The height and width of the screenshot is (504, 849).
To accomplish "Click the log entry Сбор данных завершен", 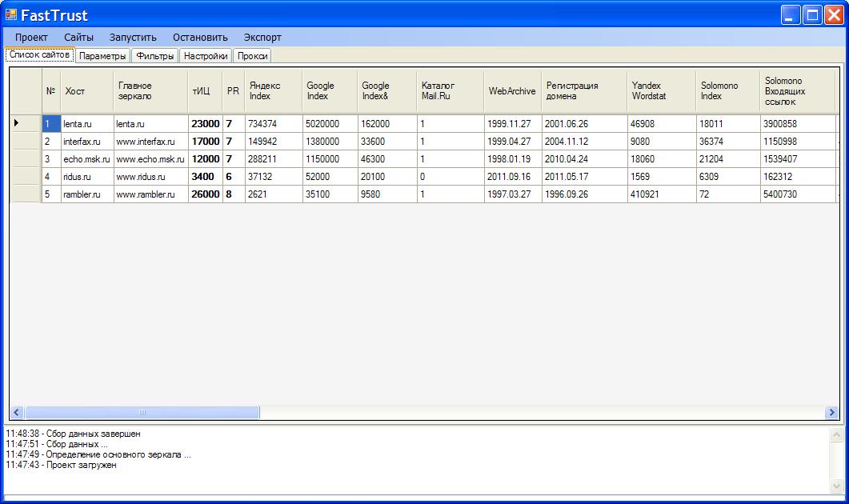I will point(73,434).
